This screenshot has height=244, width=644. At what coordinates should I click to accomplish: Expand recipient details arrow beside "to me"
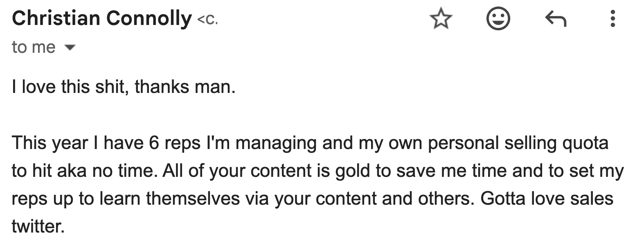[70, 47]
